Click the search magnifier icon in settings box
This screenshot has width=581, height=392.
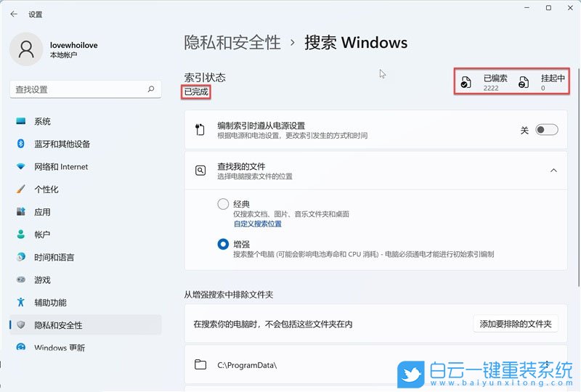coord(151,89)
